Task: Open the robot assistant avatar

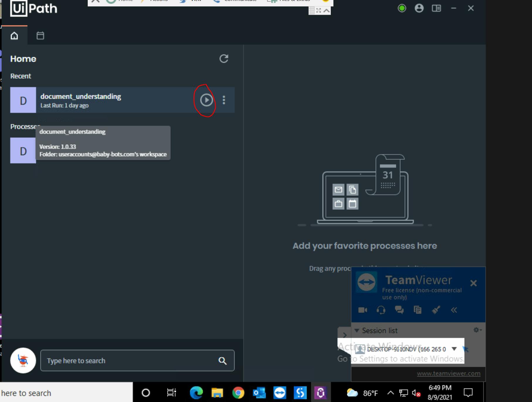Action: pyautogui.click(x=23, y=360)
